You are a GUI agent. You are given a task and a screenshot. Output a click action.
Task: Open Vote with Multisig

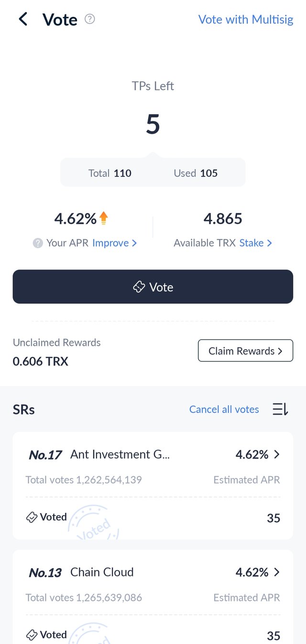[246, 20]
